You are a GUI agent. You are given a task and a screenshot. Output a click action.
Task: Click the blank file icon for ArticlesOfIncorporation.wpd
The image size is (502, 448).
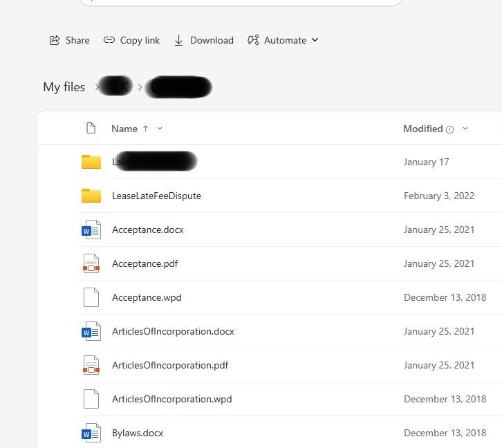91,399
